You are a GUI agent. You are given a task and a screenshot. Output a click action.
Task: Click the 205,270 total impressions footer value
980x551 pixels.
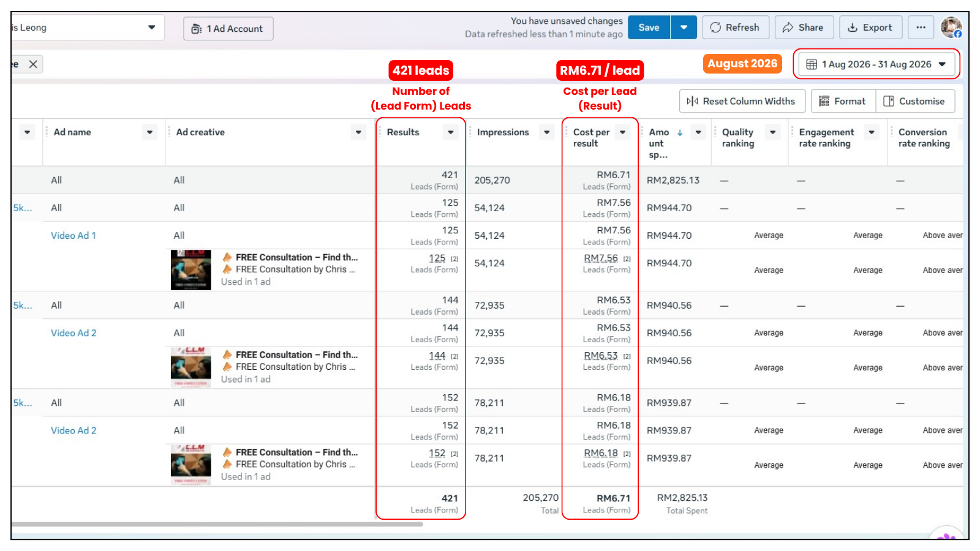pyautogui.click(x=541, y=498)
